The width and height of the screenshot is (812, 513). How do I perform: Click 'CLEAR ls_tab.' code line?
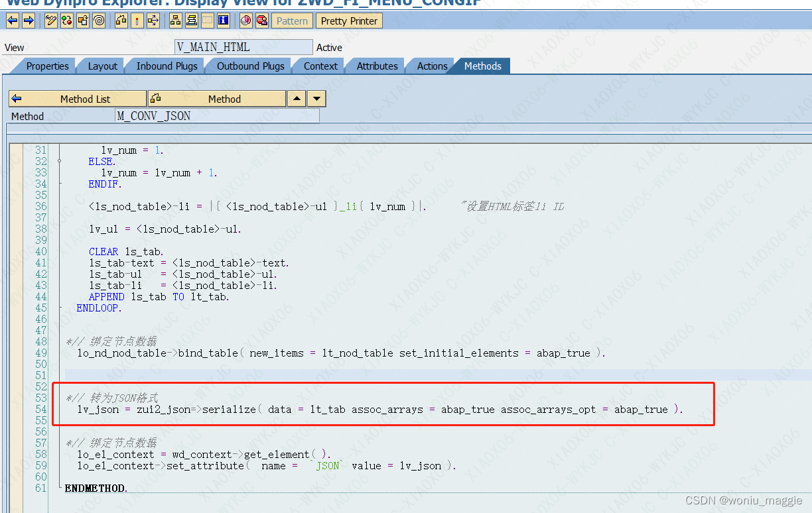(x=126, y=252)
